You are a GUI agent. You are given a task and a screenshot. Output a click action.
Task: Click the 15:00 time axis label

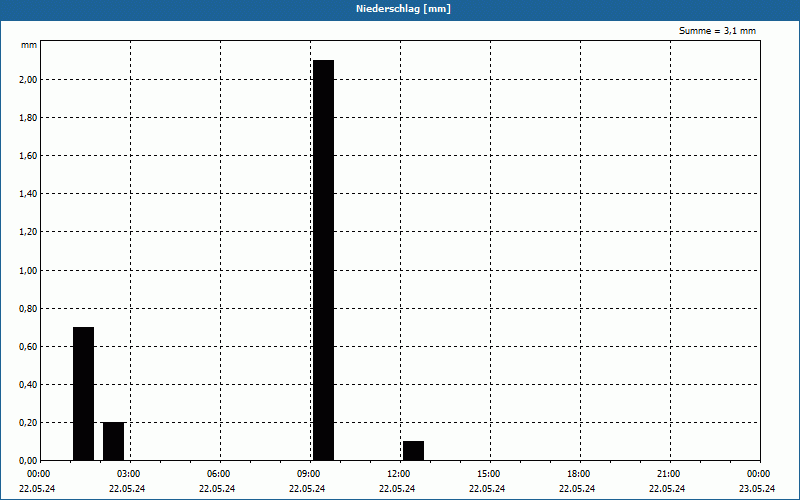pos(489,474)
